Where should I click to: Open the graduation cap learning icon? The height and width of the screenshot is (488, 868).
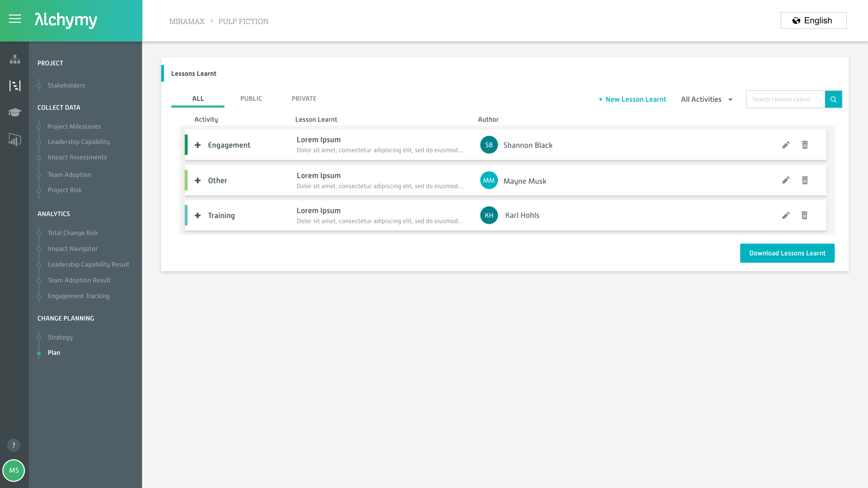tap(15, 112)
